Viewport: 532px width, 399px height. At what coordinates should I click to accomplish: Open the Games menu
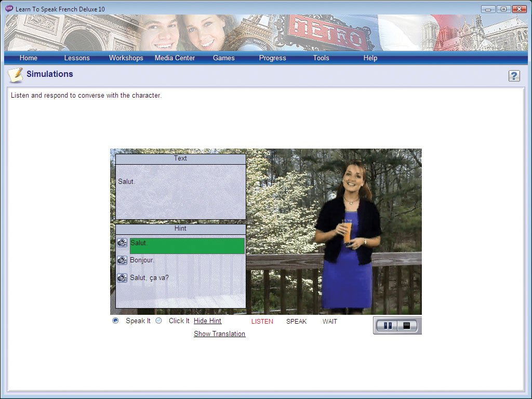click(x=224, y=58)
